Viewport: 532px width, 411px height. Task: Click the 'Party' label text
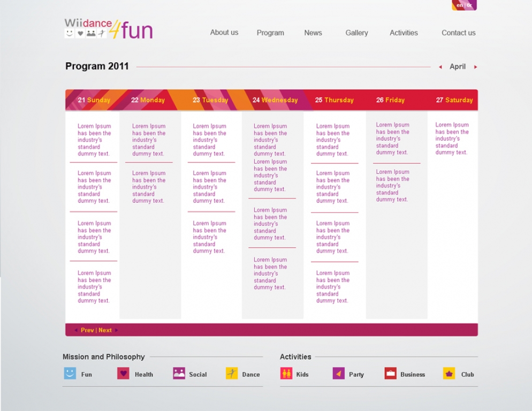(x=356, y=375)
